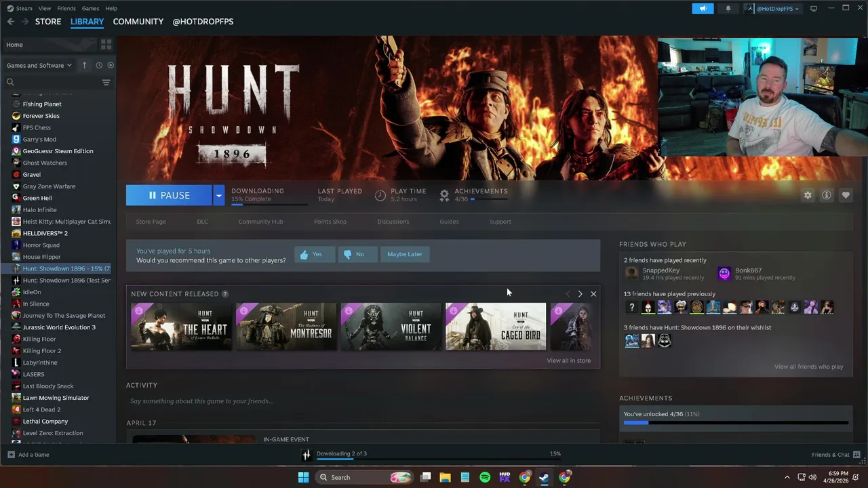Open the announcements megaphone button

point(703,8)
